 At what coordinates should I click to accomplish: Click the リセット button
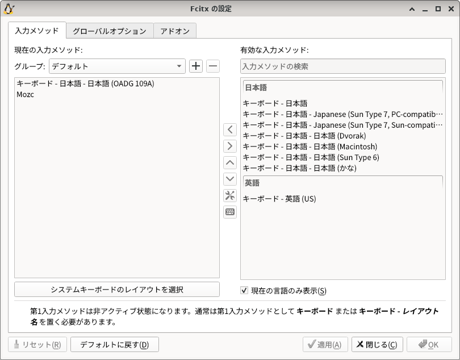[38, 344]
